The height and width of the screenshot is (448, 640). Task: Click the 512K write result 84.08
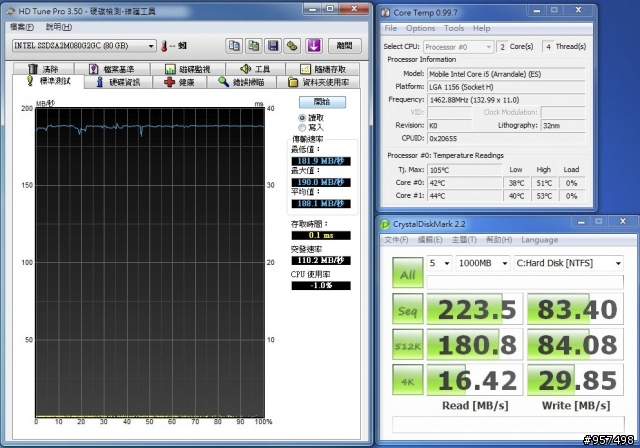coord(576,345)
